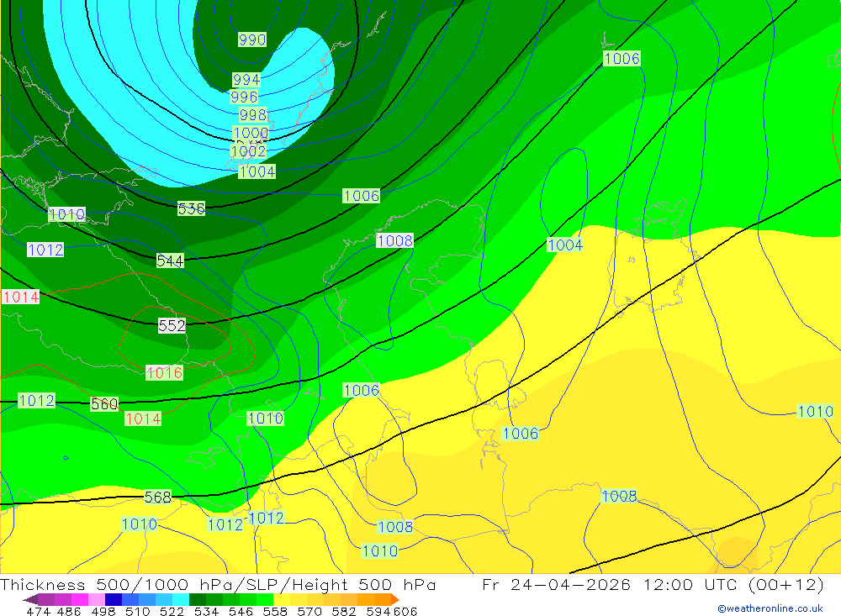
Task: Click the 474 legend value
Action: 38,611
